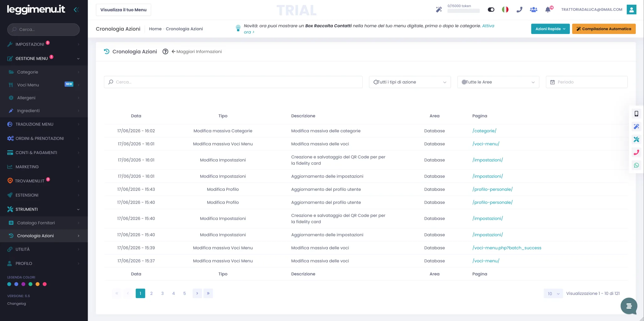Expand the MARKETING section
This screenshot has height=321, width=644.
coord(44,167)
